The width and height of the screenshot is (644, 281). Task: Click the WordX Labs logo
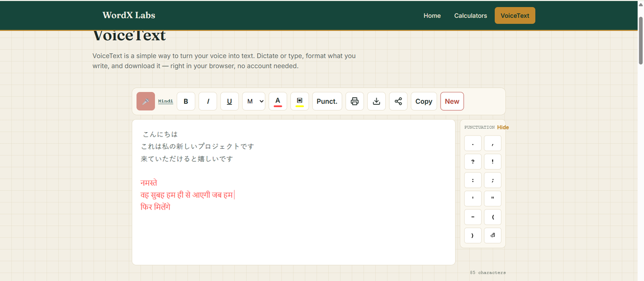[129, 15]
